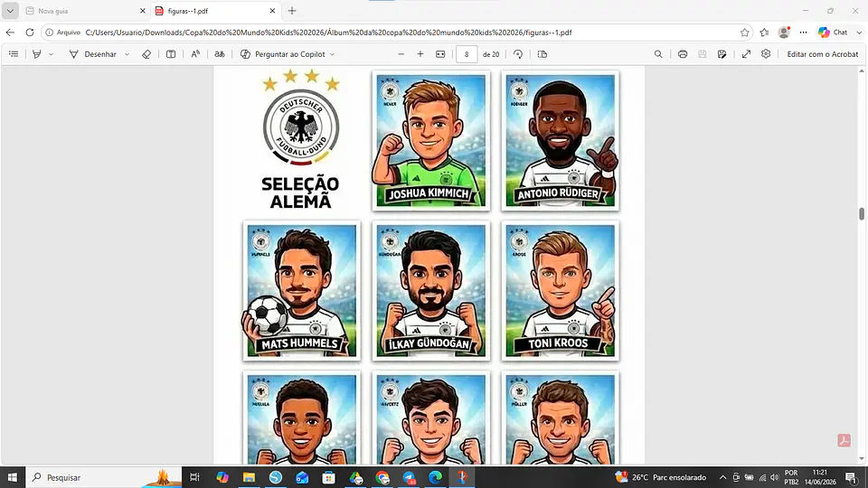Click Editar com o Acrobat
This screenshot has height=488, width=868.
[823, 54]
